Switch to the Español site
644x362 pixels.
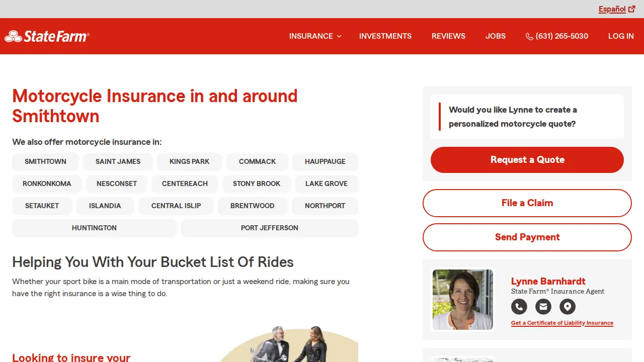(x=617, y=9)
